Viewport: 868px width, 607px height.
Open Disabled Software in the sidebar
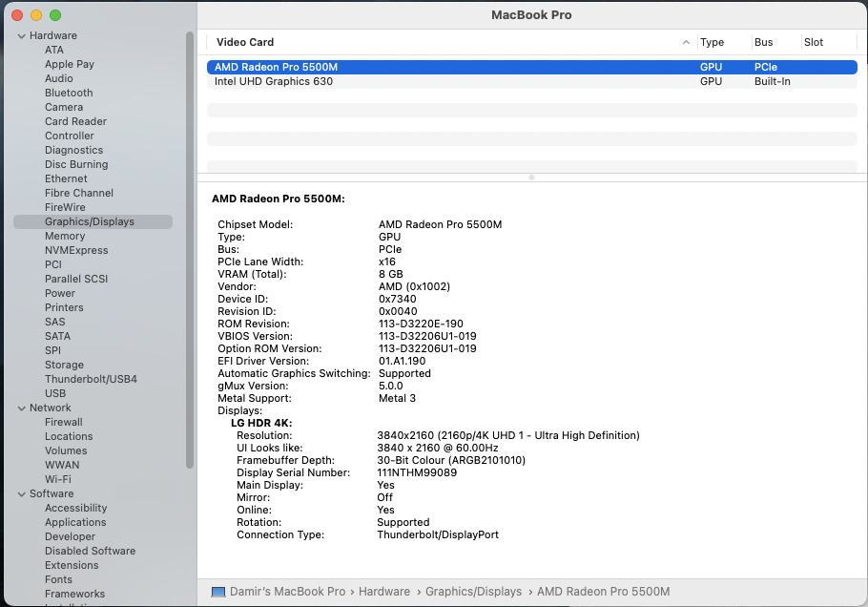(x=90, y=551)
